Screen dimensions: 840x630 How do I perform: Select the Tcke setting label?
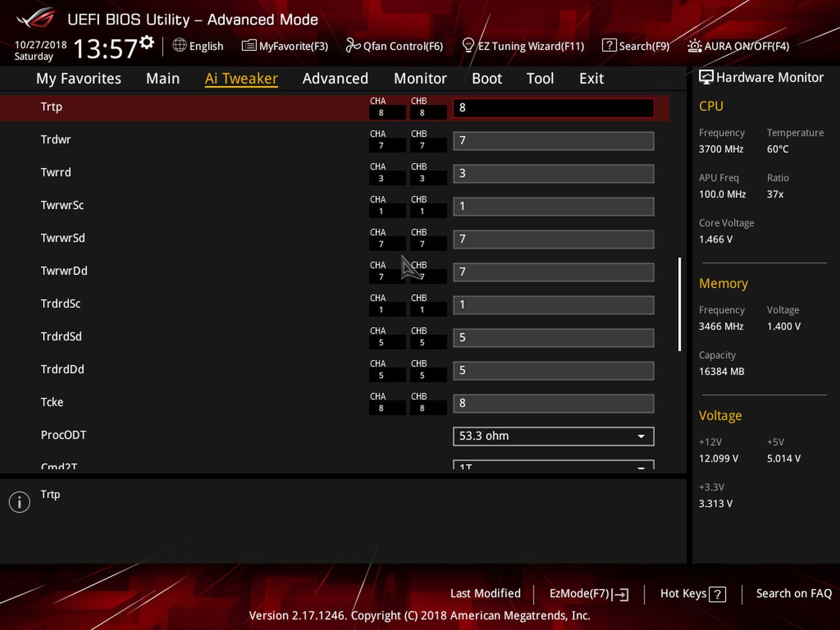click(52, 402)
